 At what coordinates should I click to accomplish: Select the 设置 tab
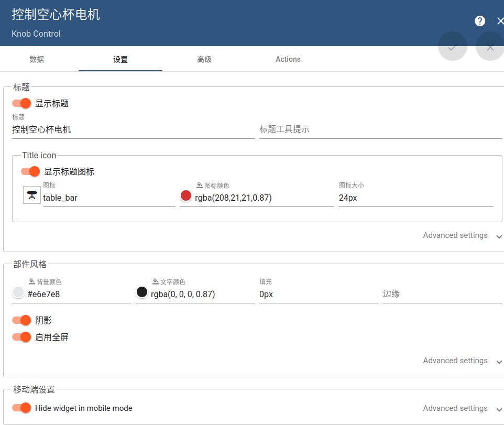(120, 59)
